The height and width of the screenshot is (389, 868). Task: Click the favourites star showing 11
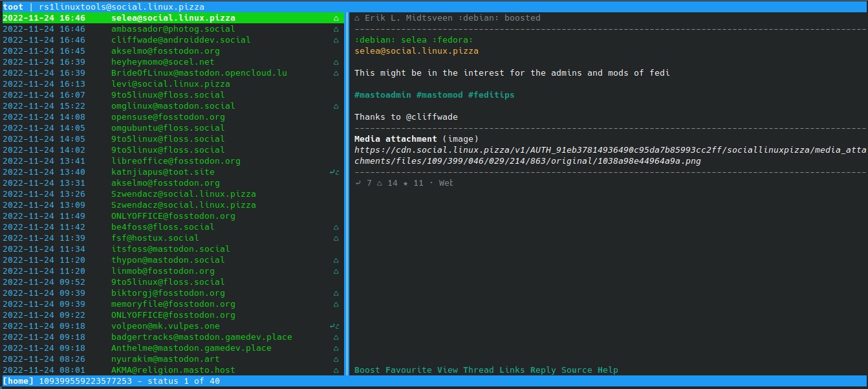[405, 183]
